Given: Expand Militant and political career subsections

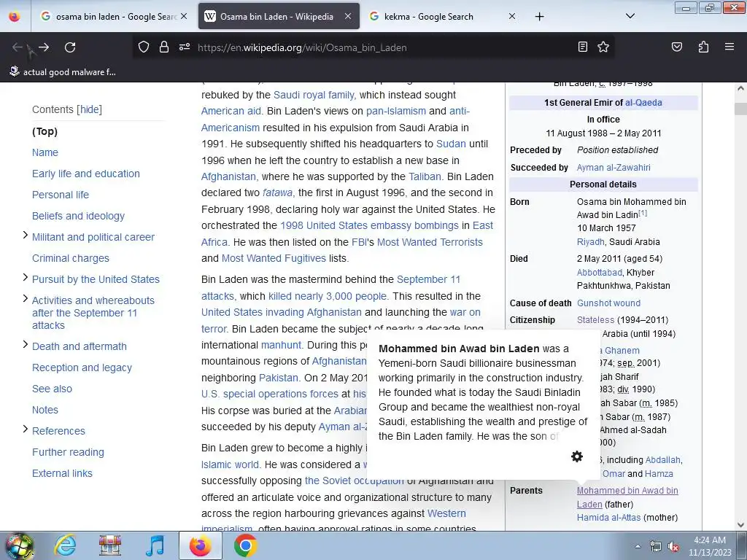Looking at the screenshot, I should 26,236.
